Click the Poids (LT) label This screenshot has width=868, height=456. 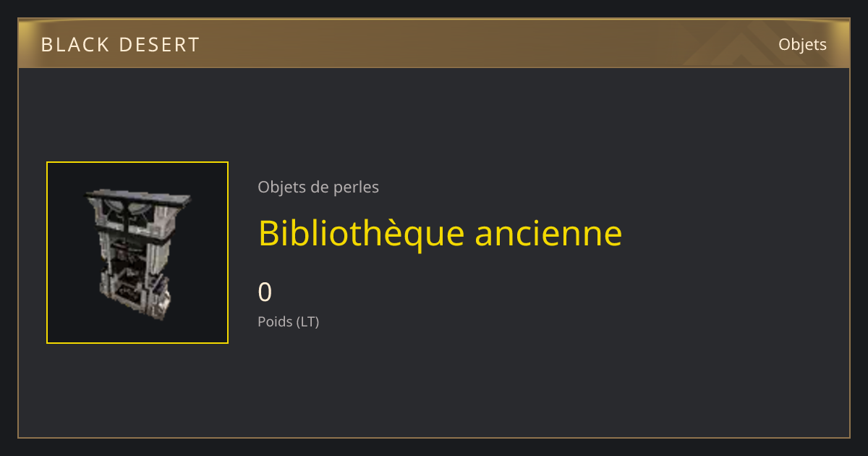tap(288, 321)
